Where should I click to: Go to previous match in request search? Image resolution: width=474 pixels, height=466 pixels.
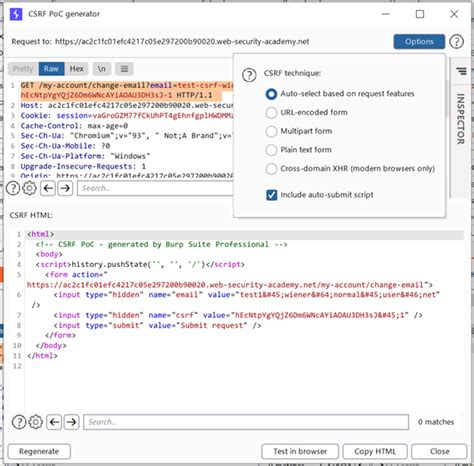click(x=48, y=188)
